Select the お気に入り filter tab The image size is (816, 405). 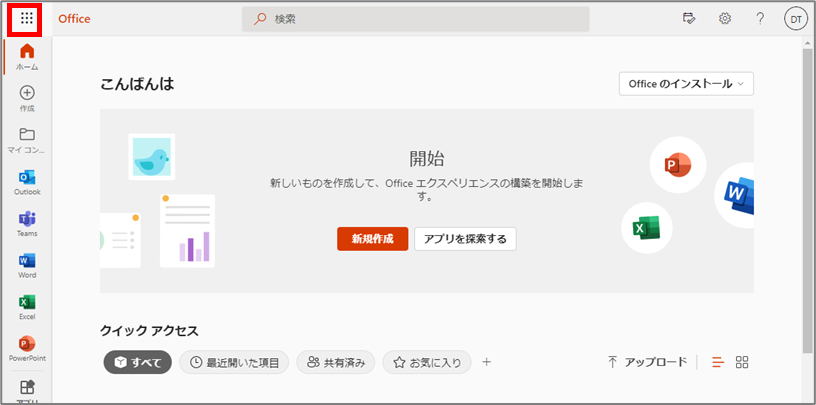point(427,362)
